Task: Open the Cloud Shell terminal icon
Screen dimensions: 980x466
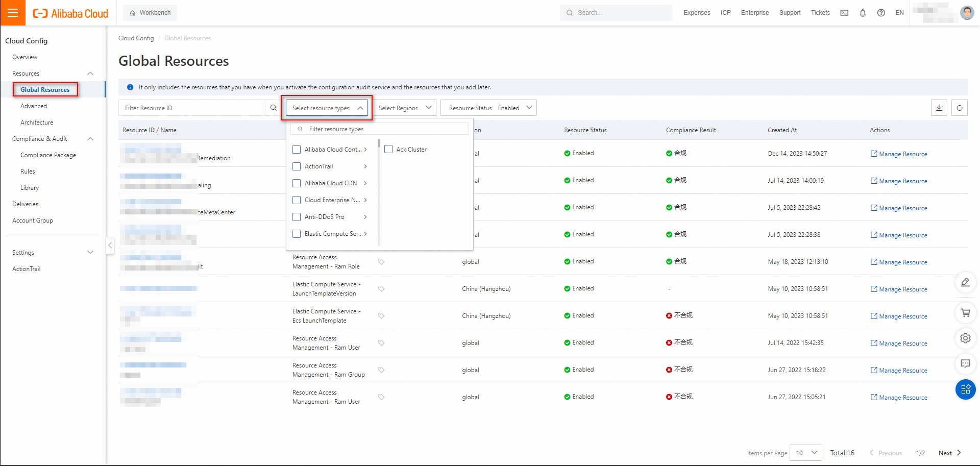Action: click(x=844, y=13)
